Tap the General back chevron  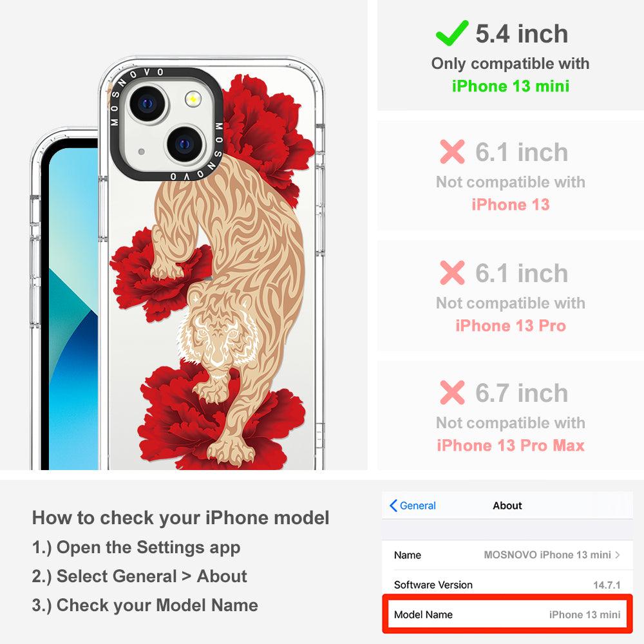pyautogui.click(x=393, y=506)
